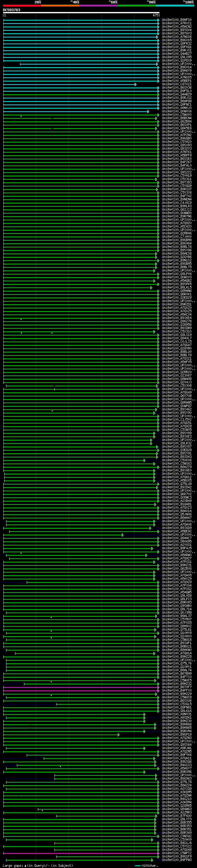Click the white query sequence bar

click(81, 13)
